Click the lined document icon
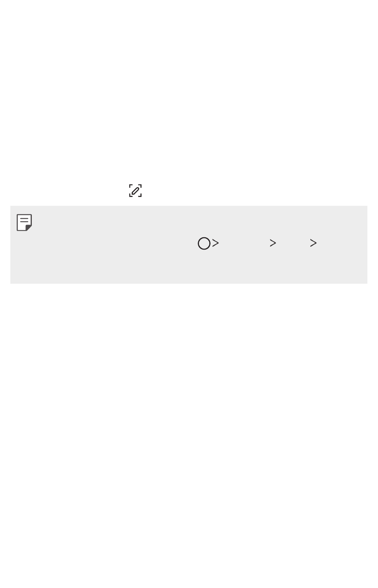 point(24,223)
